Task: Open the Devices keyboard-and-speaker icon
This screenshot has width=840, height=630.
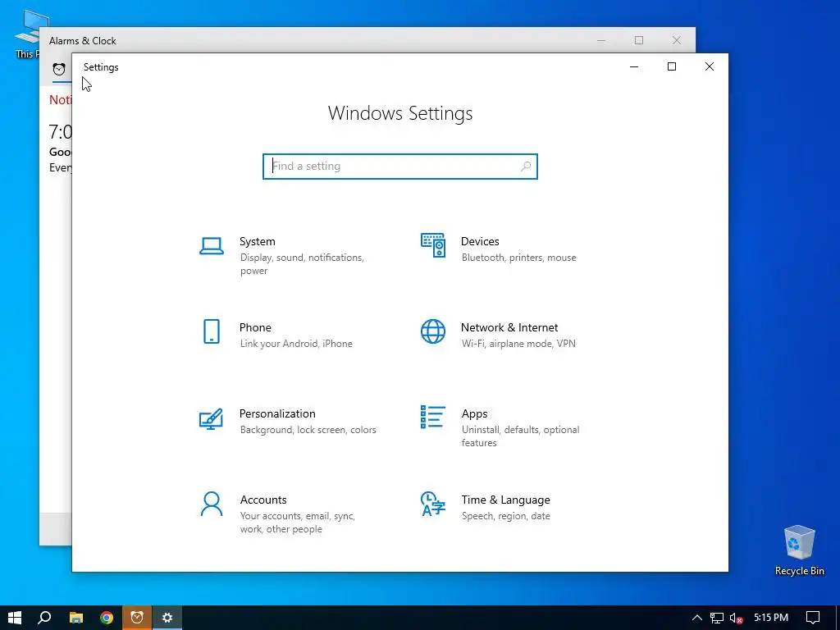Action: click(433, 245)
